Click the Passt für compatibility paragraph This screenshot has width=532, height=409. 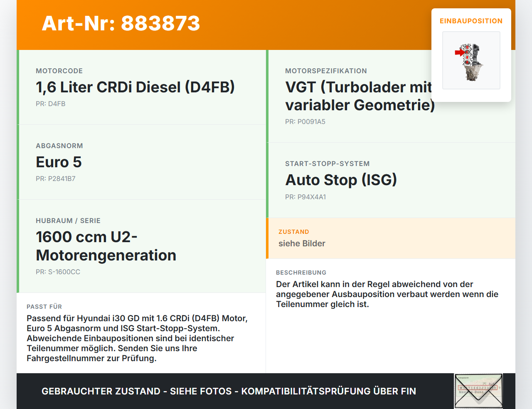(137, 338)
